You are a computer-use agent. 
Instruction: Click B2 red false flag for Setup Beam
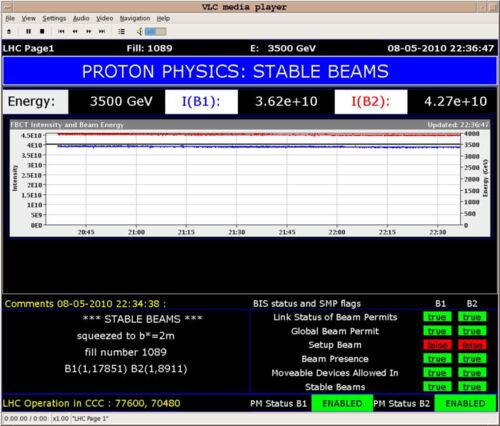[472, 345]
